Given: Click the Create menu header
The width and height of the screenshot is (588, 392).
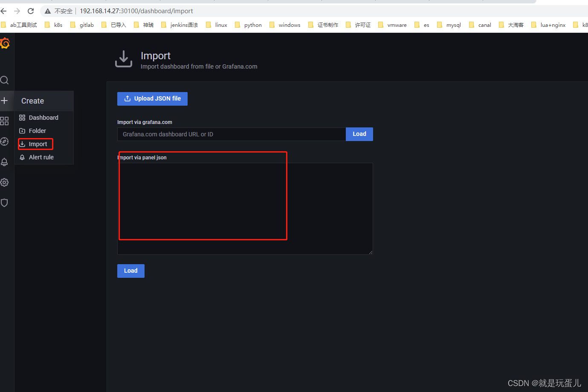Looking at the screenshot, I should [44, 101].
